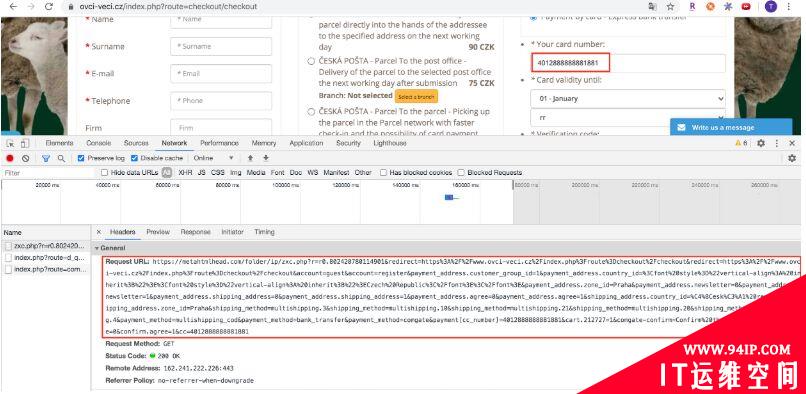Open the profile avatar T
806x394 pixels.
tap(771, 7)
